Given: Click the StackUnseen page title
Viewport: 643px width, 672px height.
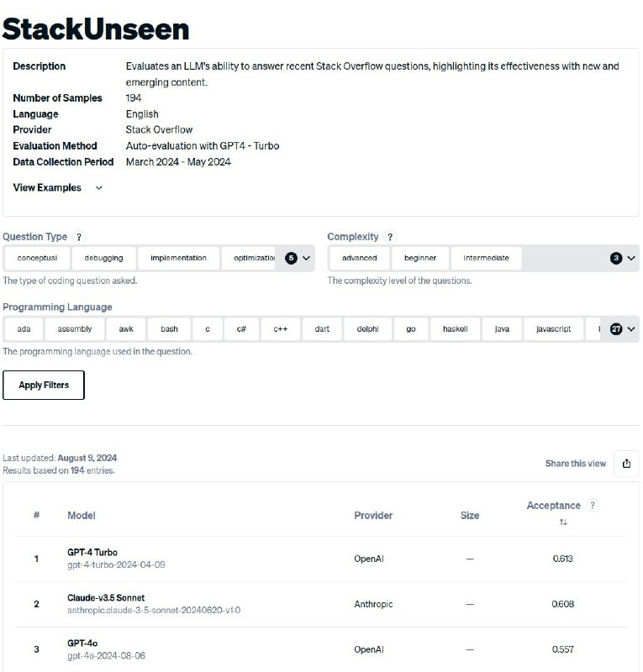Looking at the screenshot, I should click(96, 29).
